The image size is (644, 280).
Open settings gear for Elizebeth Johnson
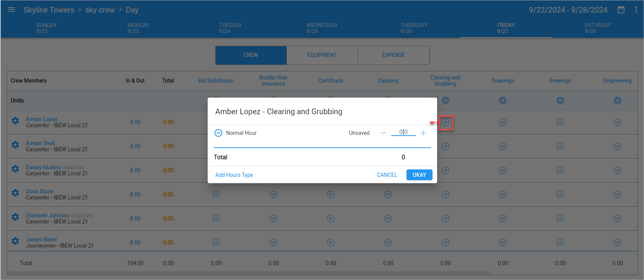coord(15,217)
